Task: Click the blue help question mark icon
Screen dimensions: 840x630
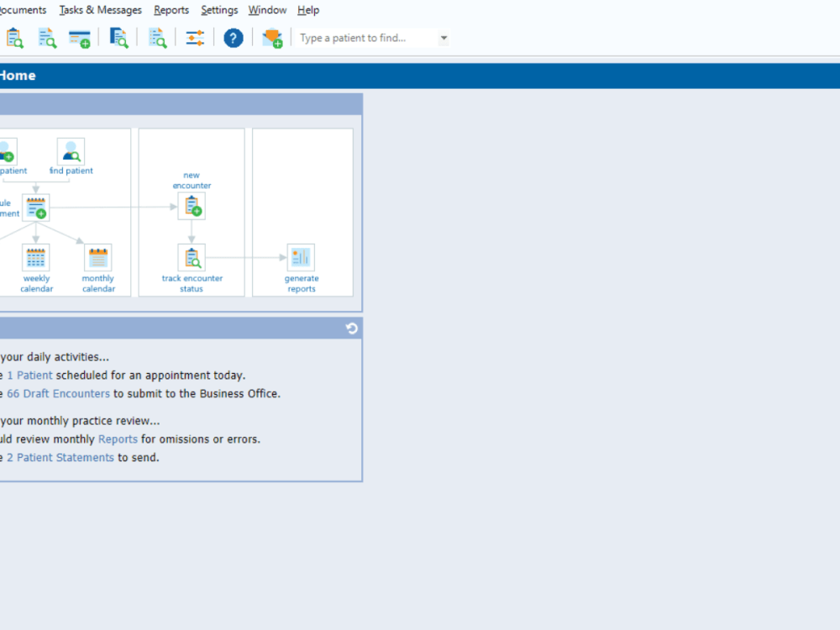Action: pos(233,38)
